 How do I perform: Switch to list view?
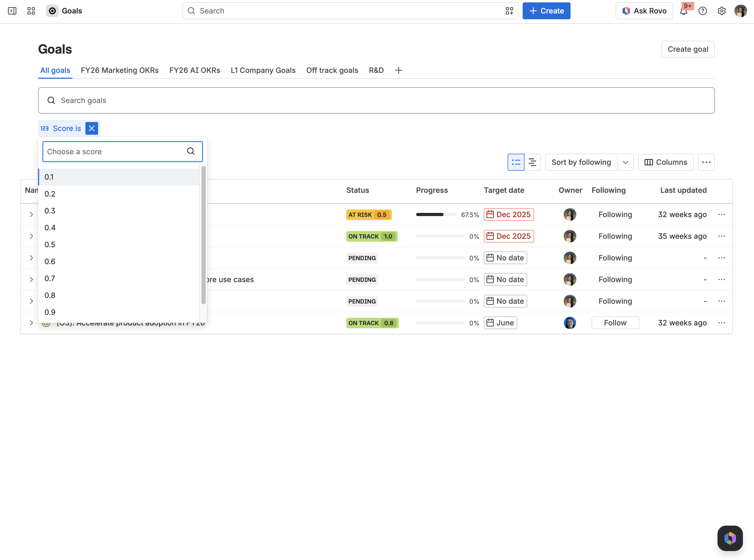(x=516, y=162)
